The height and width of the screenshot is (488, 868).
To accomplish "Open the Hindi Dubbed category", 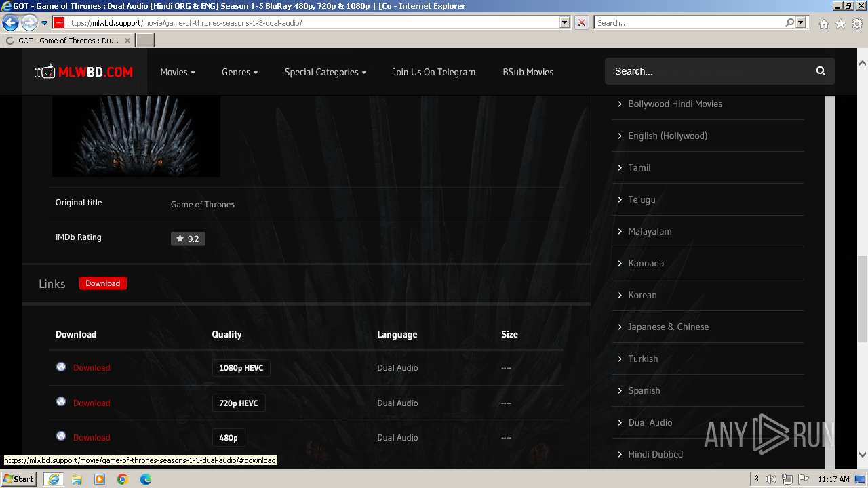I will (x=655, y=454).
